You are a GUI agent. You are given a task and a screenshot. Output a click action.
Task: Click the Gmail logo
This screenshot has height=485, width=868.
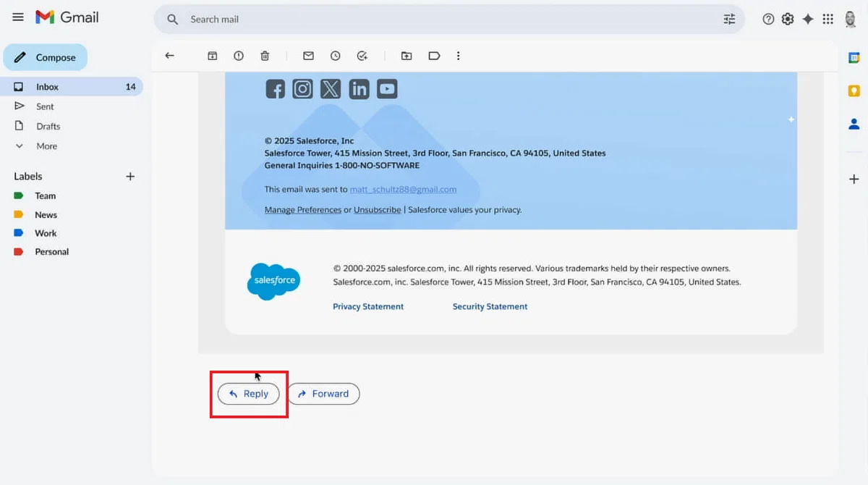coord(67,17)
